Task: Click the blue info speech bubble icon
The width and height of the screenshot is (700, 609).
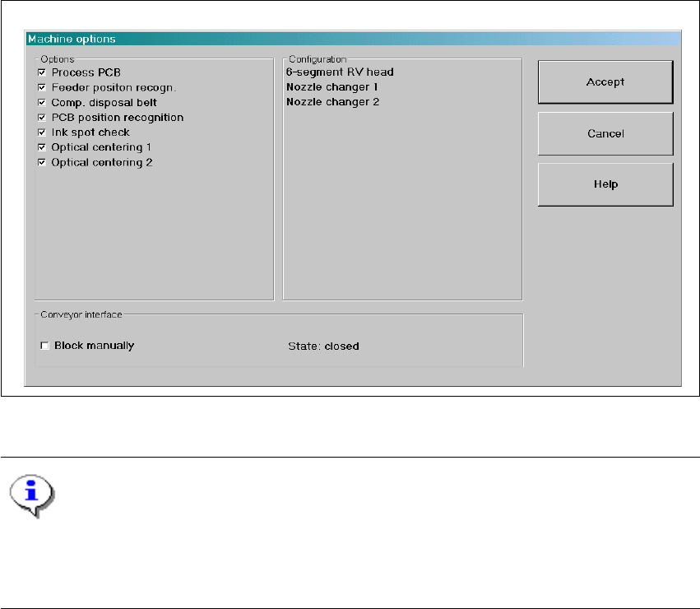Action: (x=32, y=495)
